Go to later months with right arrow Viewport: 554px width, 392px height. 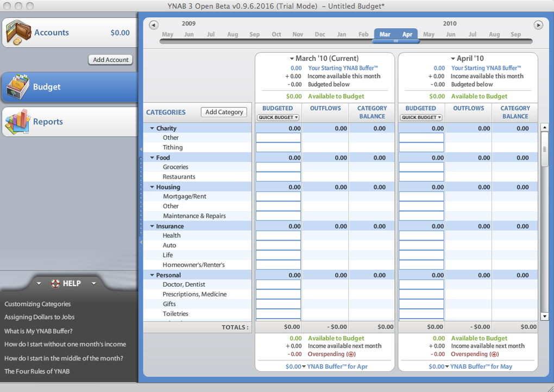[538, 25]
